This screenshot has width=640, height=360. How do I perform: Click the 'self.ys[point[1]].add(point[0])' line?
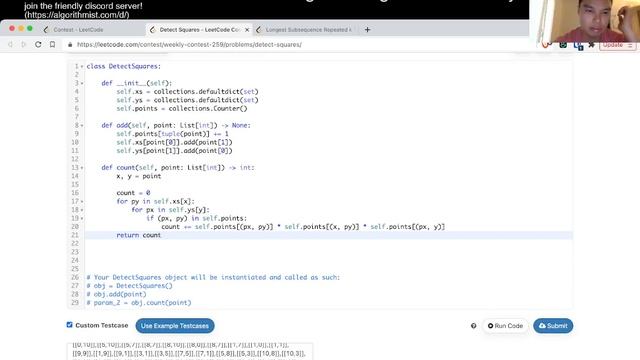click(x=174, y=151)
